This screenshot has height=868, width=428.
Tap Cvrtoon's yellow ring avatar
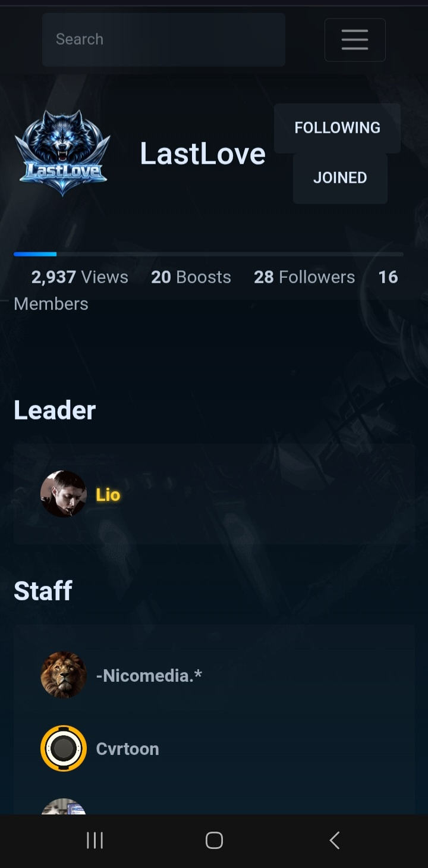(x=64, y=748)
